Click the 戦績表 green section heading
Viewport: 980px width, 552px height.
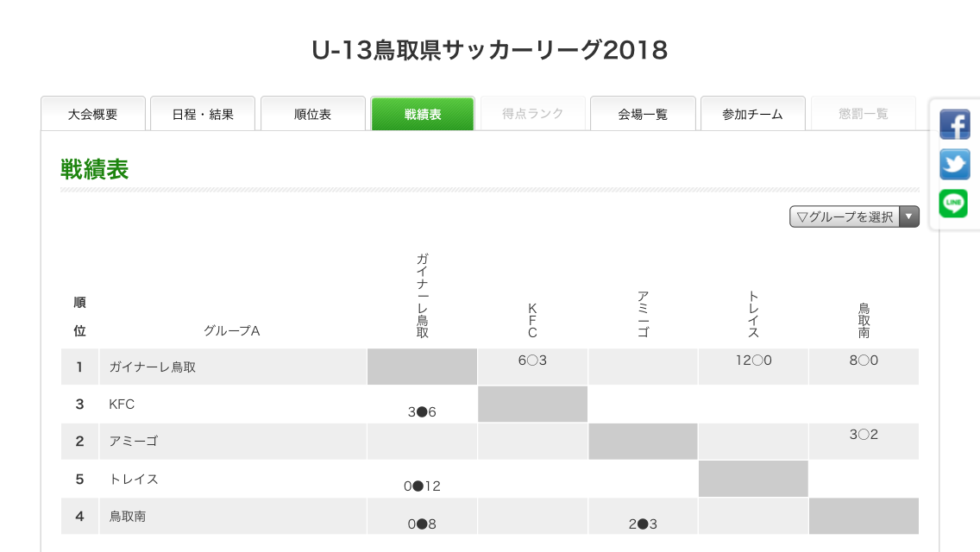95,170
